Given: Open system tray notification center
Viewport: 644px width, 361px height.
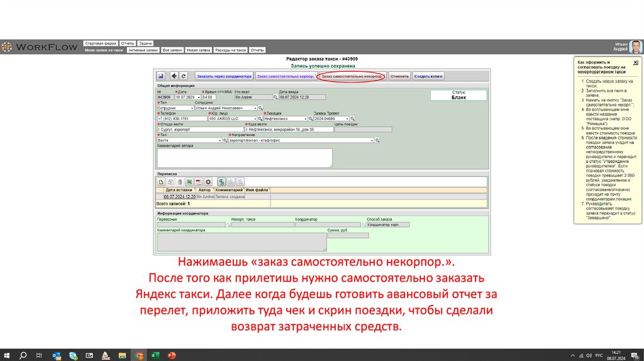Looking at the screenshot, I should coord(635,355).
